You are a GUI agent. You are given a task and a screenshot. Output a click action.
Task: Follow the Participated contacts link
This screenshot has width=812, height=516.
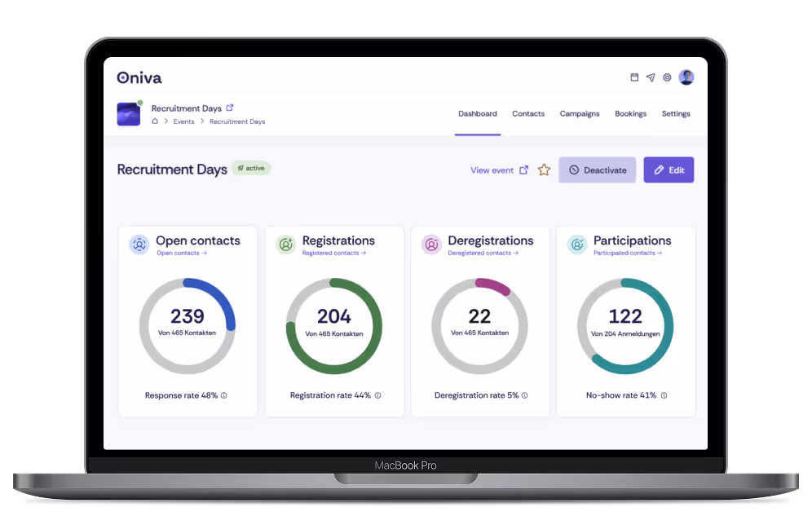click(628, 253)
